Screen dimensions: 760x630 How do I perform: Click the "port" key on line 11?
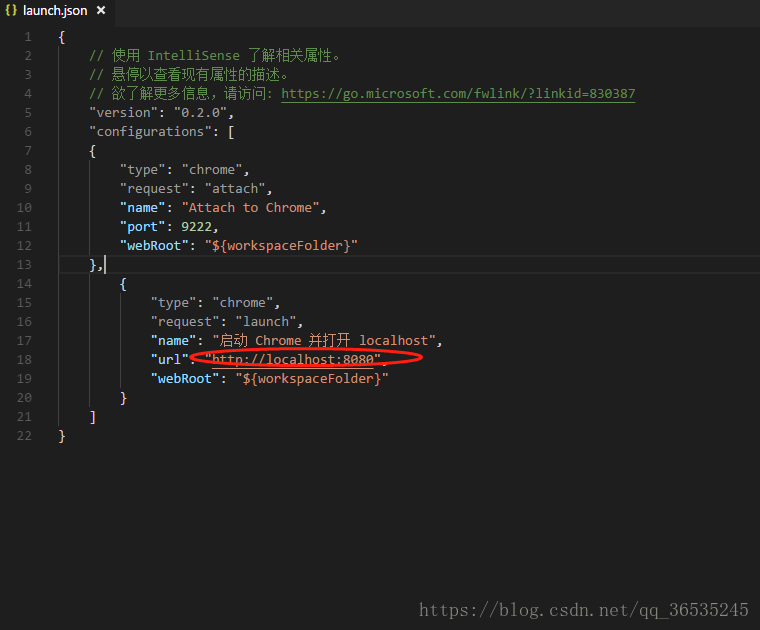tap(142, 226)
